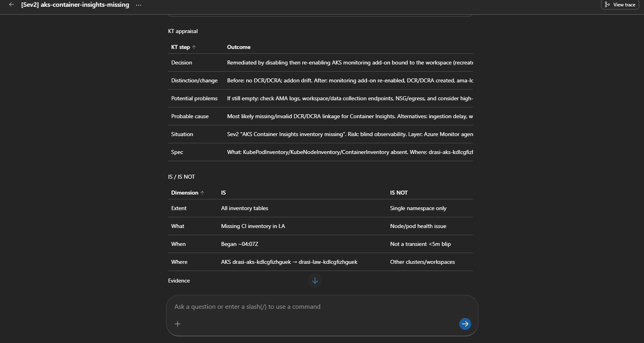This screenshot has width=644, height=343.
Task: Sort by KT step column header
Action: coord(184,47)
